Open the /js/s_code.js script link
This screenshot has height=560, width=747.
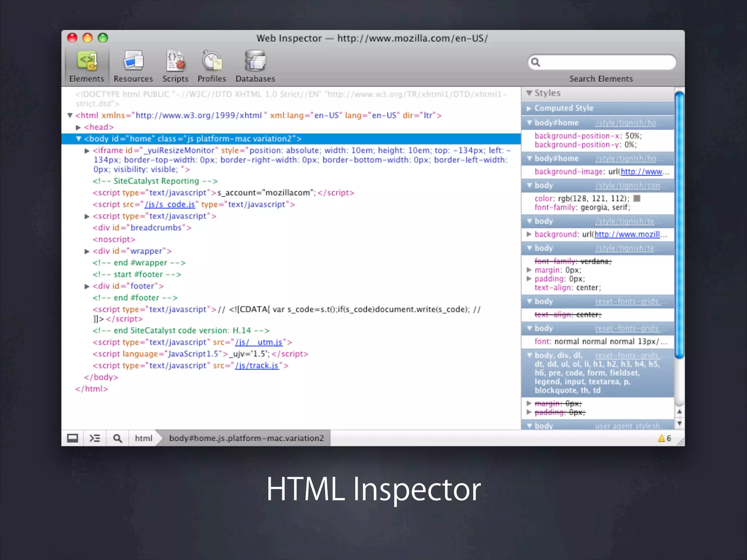tap(170, 205)
